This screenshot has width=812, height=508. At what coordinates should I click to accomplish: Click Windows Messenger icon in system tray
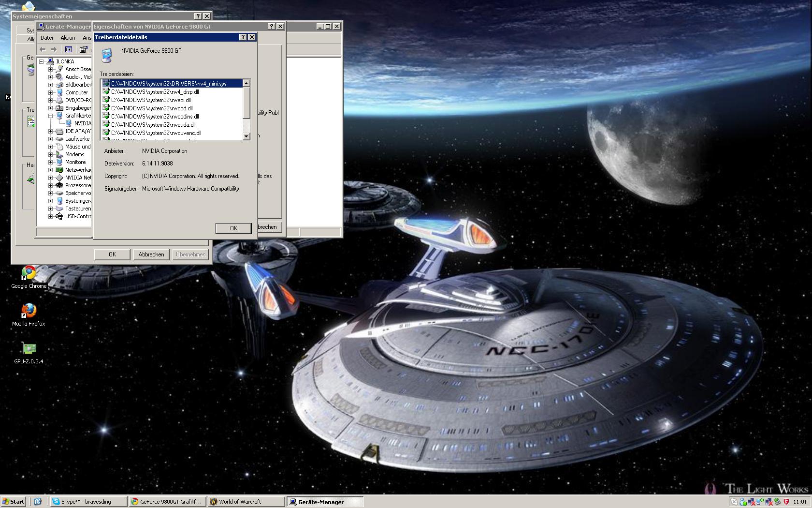click(743, 502)
